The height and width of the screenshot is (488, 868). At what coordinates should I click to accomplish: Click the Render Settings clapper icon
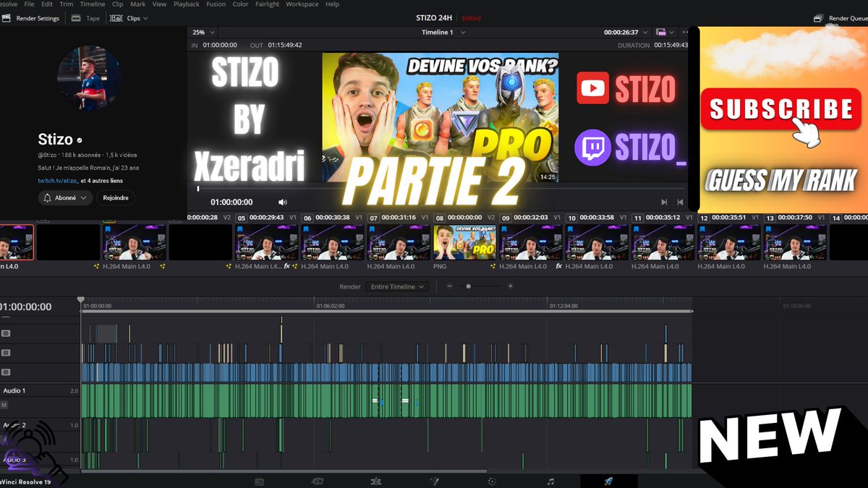tap(6, 18)
